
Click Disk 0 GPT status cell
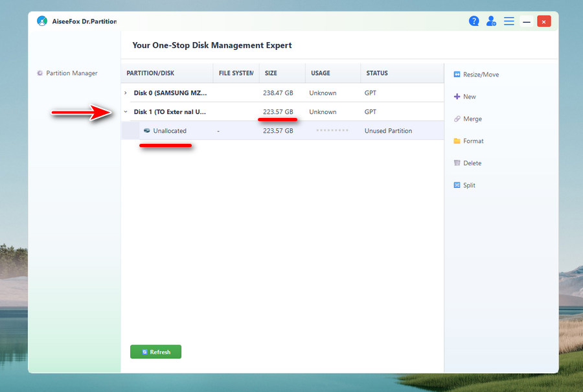(x=371, y=93)
